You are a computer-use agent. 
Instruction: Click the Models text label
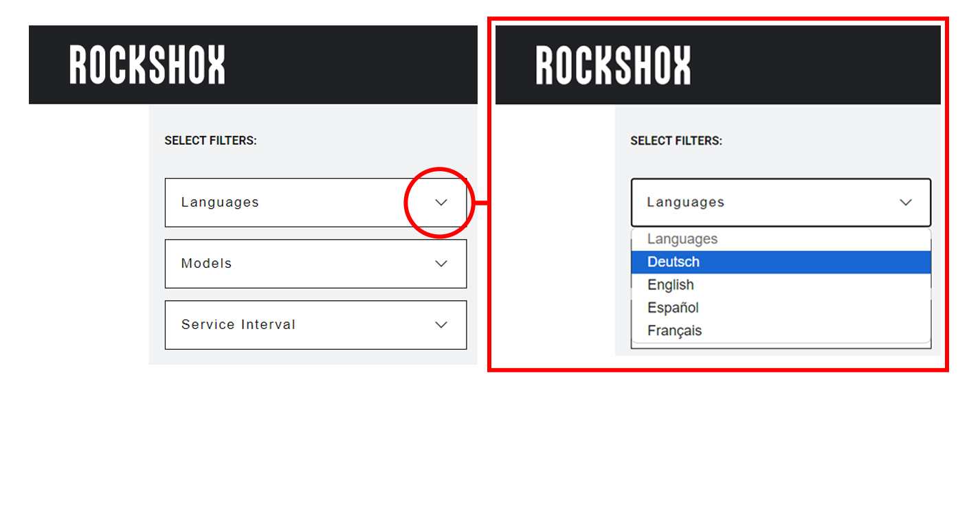[x=206, y=264]
